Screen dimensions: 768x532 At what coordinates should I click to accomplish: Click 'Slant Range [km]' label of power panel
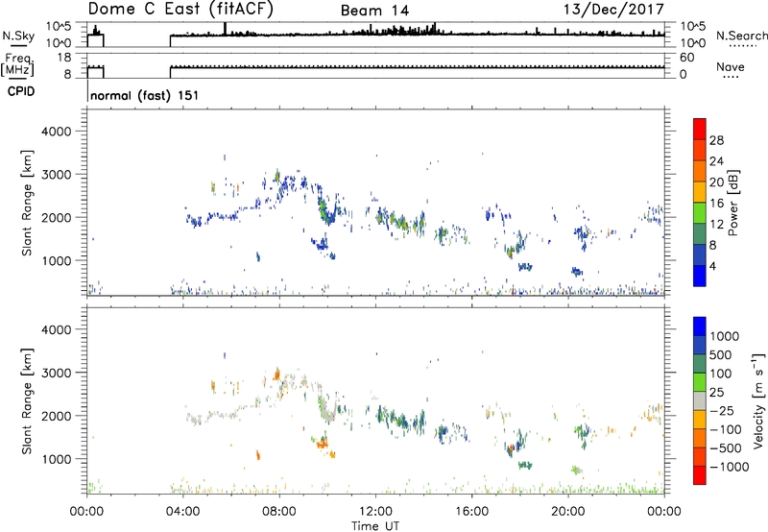coord(27,203)
